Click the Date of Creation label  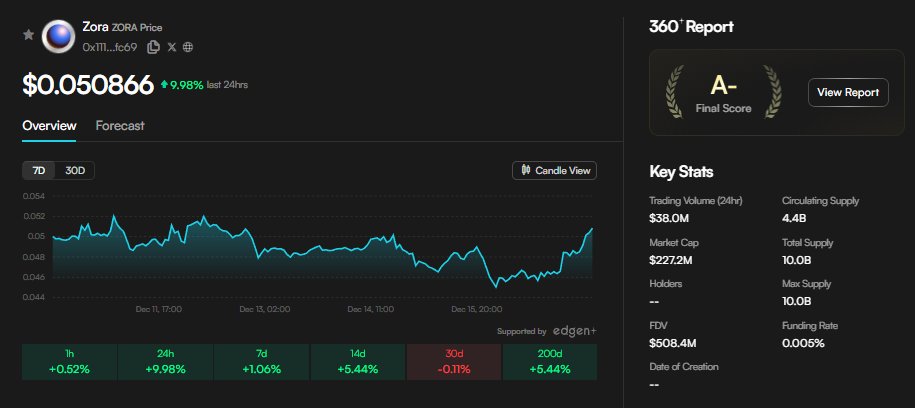click(684, 367)
